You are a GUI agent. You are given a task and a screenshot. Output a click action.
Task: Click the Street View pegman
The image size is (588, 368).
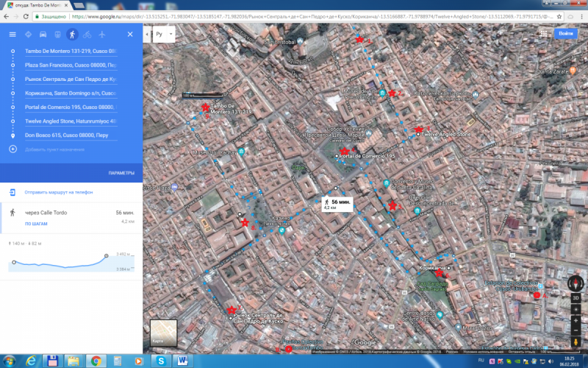576,342
